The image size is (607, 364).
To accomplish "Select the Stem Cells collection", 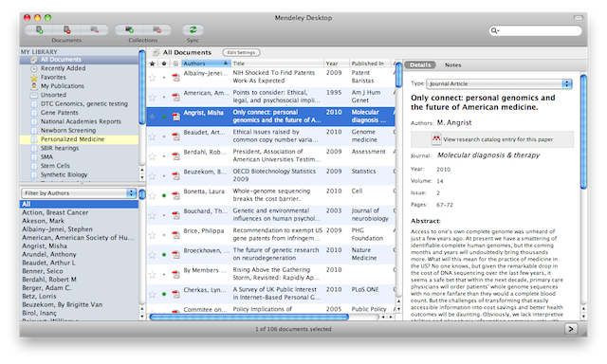I will (79, 166).
